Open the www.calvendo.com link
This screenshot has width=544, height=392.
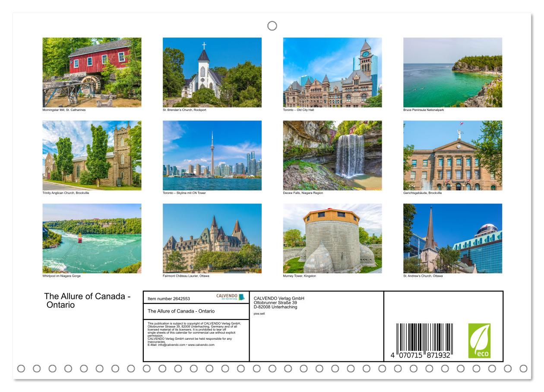point(201,345)
